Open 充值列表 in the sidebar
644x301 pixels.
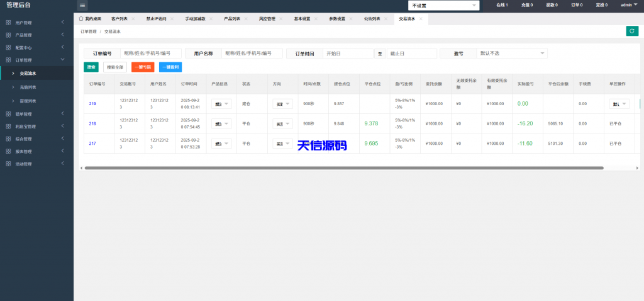point(28,87)
